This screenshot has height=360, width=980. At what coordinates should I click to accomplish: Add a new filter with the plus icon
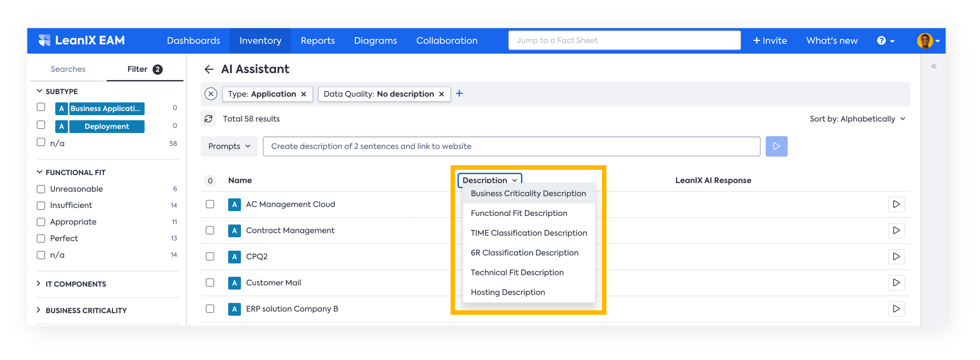click(x=459, y=94)
